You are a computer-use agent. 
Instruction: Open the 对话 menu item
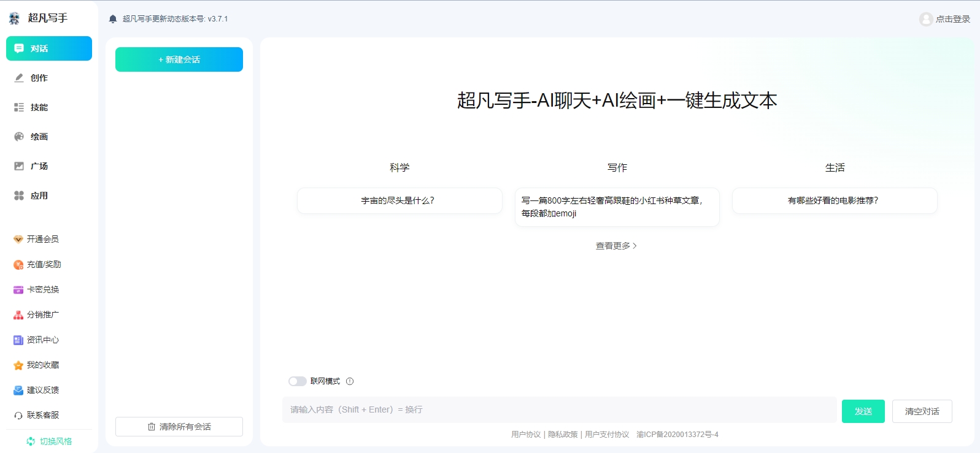coord(49,48)
